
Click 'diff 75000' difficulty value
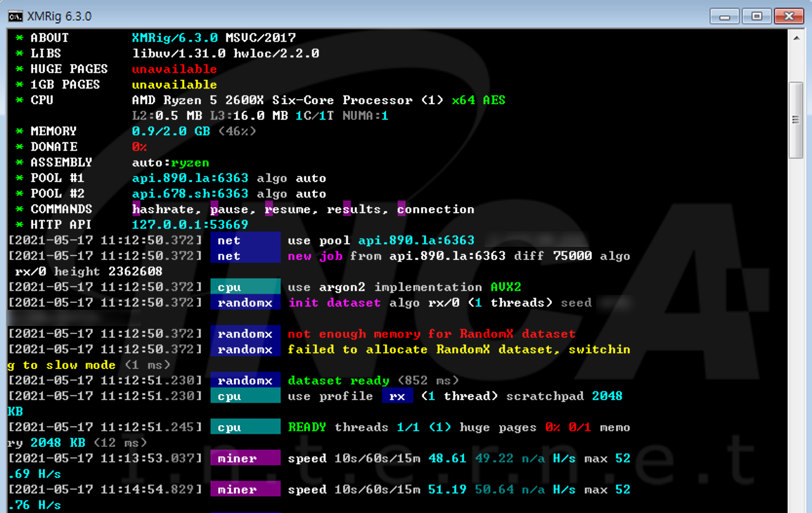tap(553, 256)
